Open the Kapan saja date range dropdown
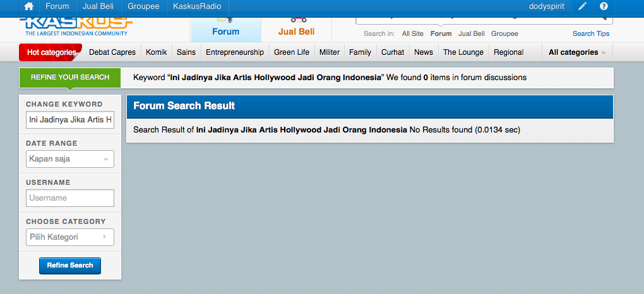 pos(70,159)
